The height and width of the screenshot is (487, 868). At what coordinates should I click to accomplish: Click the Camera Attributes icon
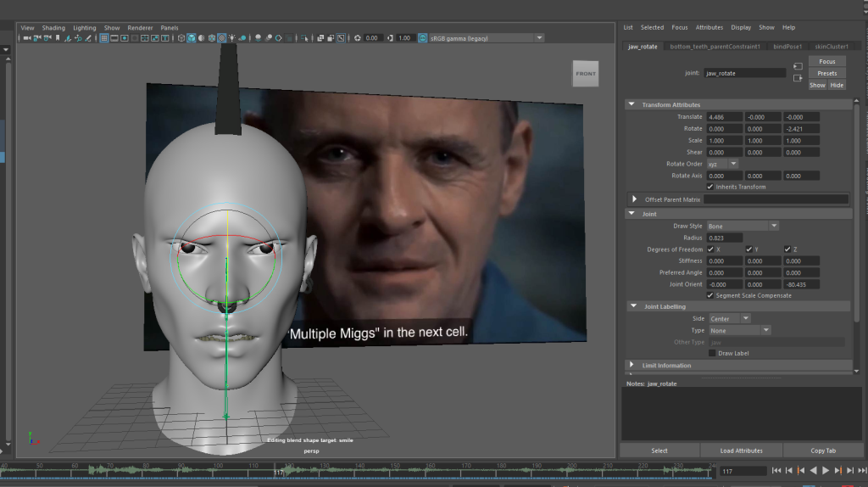tap(47, 38)
